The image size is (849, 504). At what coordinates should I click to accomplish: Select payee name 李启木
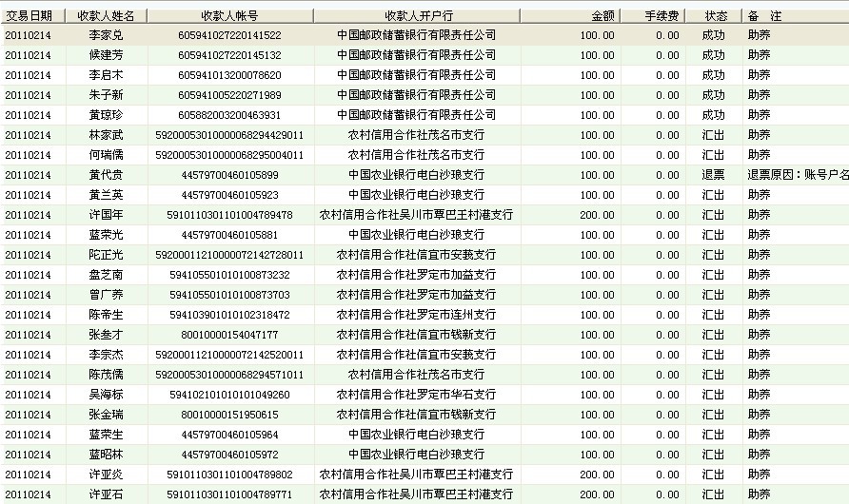(107, 75)
